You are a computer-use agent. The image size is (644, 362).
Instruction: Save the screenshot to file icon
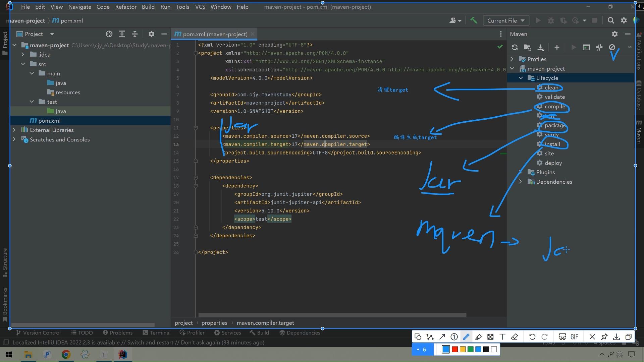coord(616,337)
